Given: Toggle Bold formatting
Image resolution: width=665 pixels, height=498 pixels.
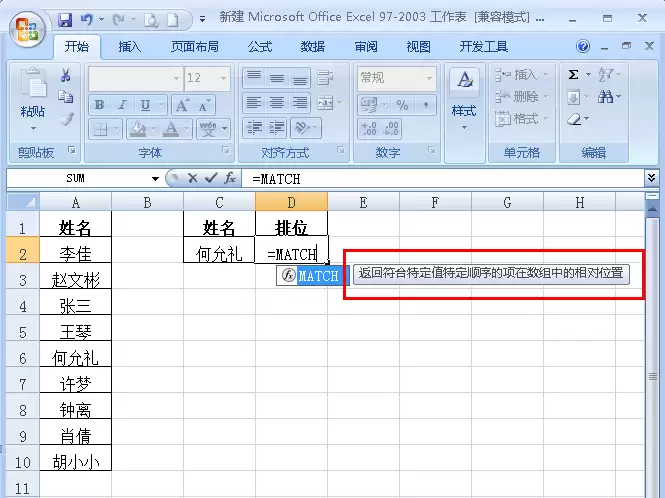Looking at the screenshot, I should click(x=100, y=105).
